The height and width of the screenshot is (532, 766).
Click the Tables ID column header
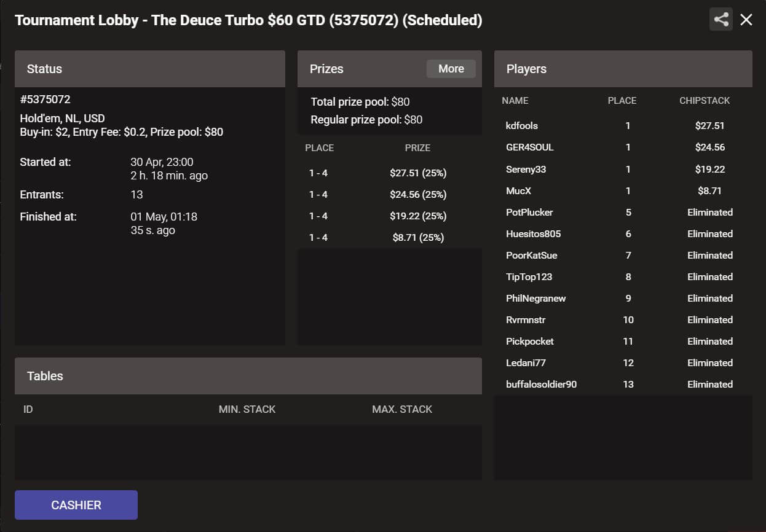click(x=28, y=409)
